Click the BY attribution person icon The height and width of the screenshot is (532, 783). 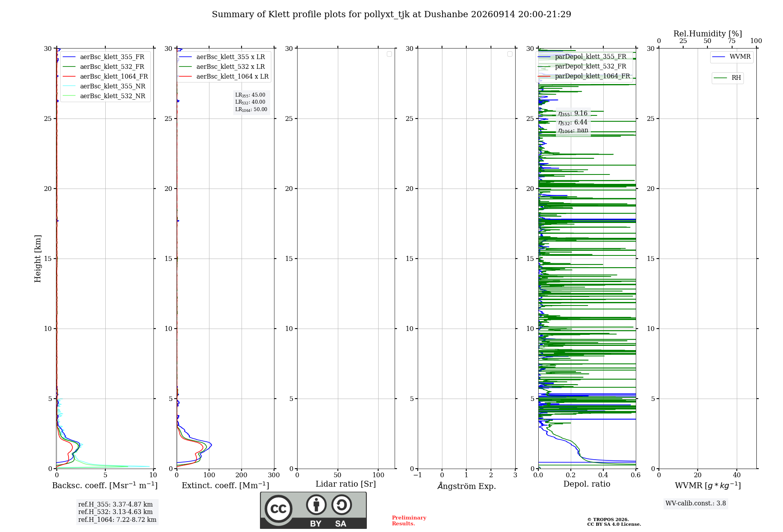click(x=316, y=505)
